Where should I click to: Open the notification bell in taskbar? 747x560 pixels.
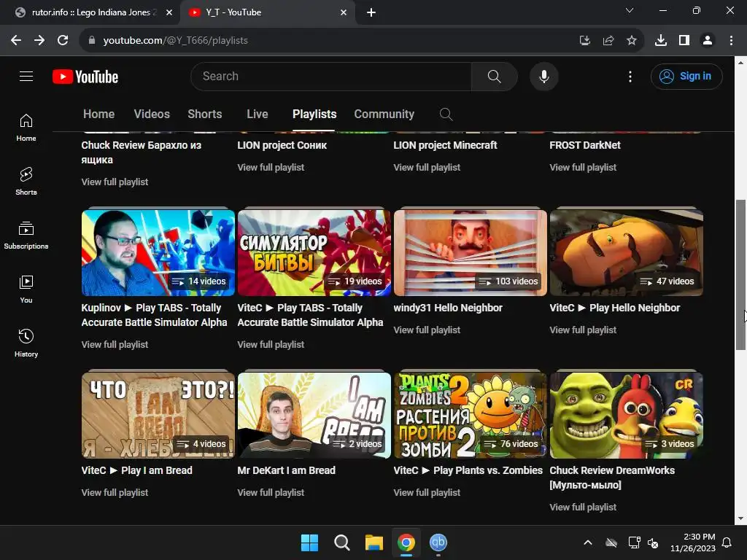727,542
